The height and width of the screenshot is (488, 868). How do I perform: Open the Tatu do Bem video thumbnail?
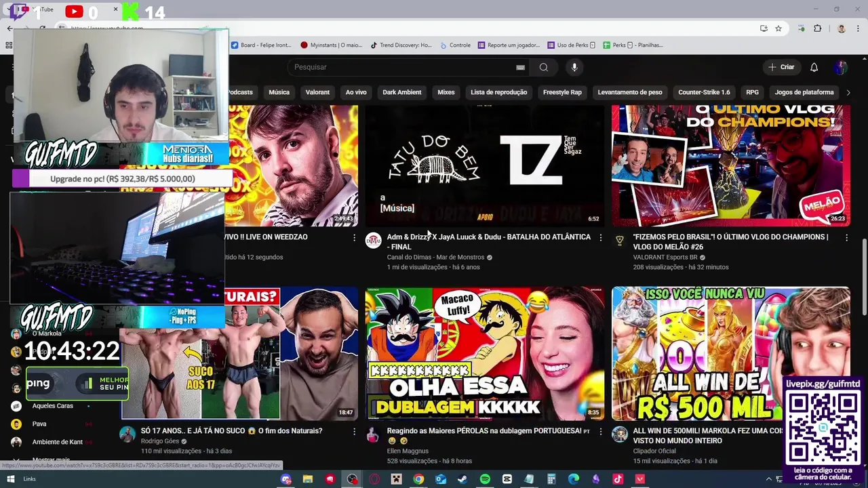(x=484, y=165)
